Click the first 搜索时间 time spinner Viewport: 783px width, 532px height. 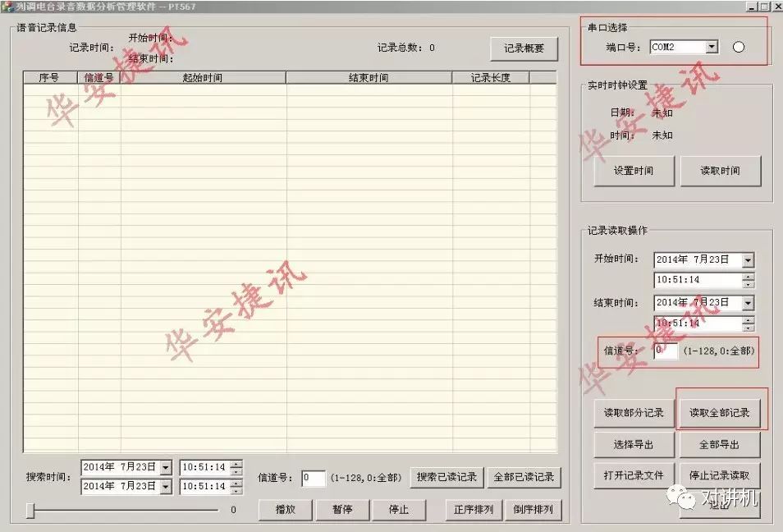click(x=236, y=468)
